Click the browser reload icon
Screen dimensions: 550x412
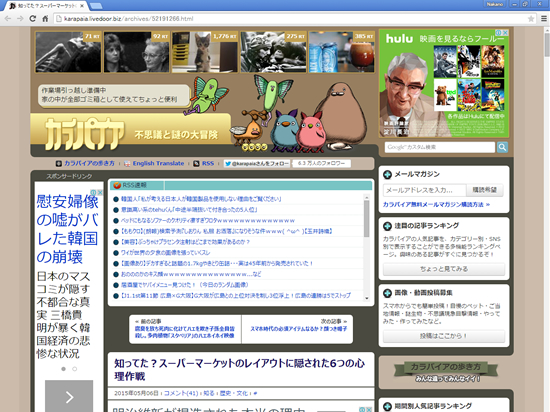pyautogui.click(x=33, y=19)
